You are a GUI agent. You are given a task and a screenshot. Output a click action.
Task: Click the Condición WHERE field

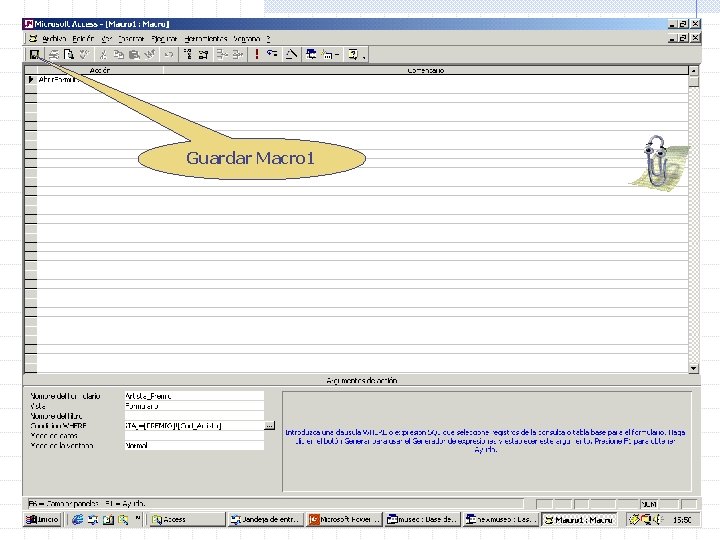[194, 426]
